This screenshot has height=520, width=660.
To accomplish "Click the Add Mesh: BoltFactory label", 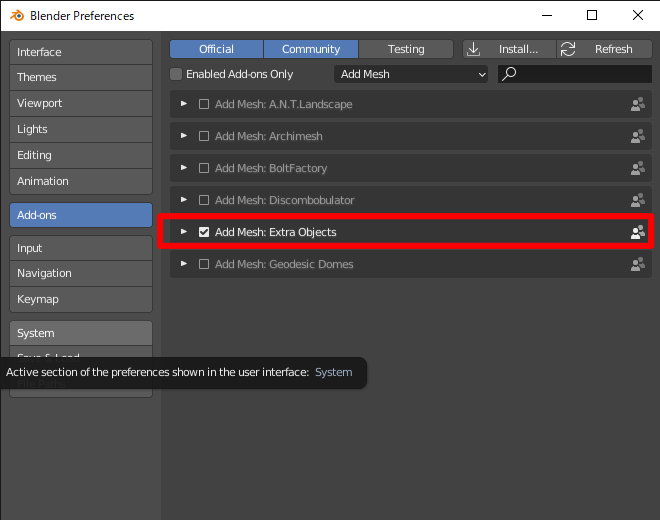I will pyautogui.click(x=271, y=168).
